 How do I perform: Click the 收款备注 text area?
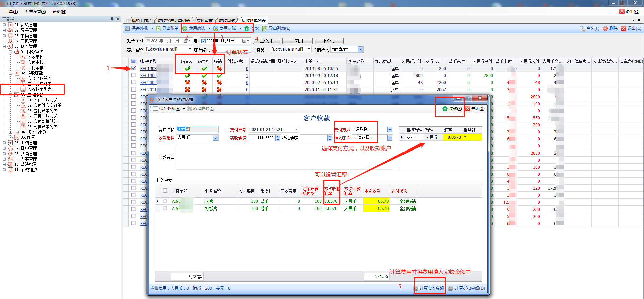pos(284,157)
